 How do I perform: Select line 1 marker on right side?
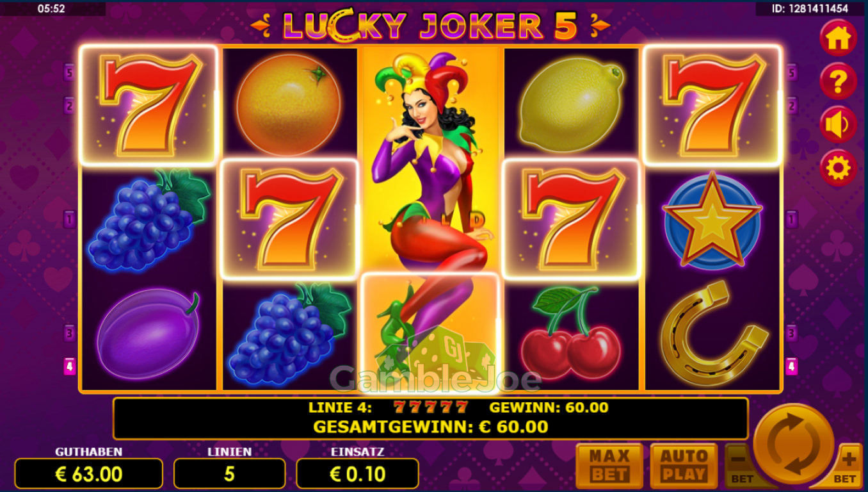pyautogui.click(x=792, y=219)
